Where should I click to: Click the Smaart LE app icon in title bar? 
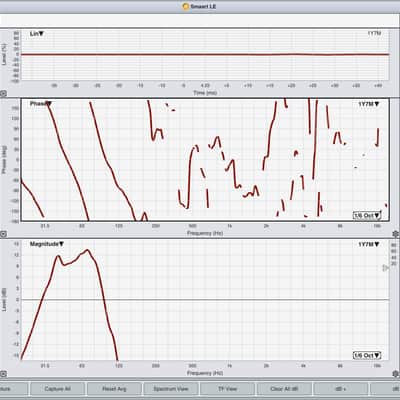tap(186, 6)
